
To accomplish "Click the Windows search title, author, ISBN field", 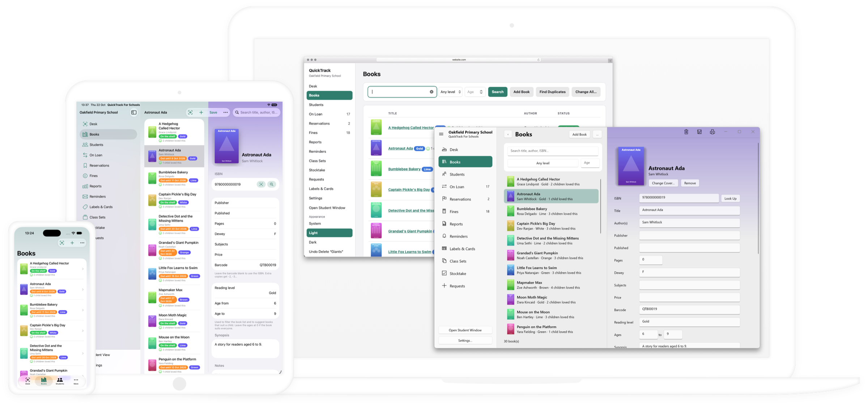I will 553,151.
